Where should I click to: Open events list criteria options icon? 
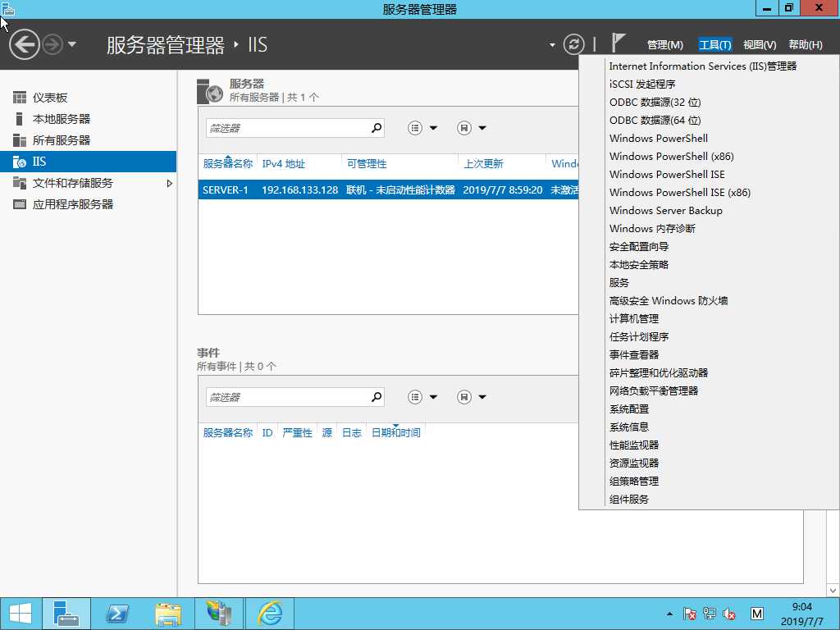coord(414,397)
